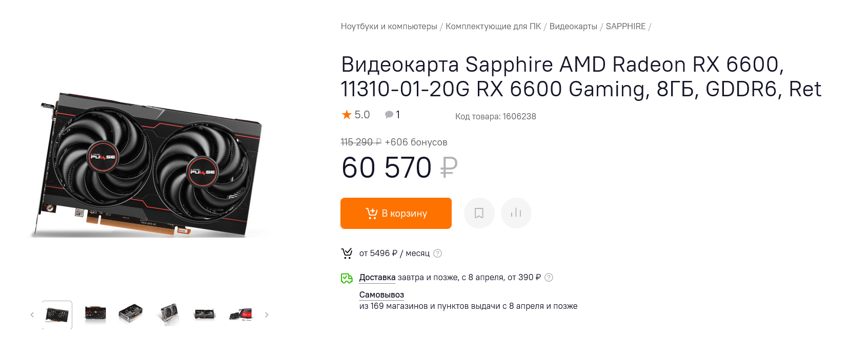The width and height of the screenshot is (868, 358).
Task: Click the question mark next to delivery price
Action: pos(549,278)
